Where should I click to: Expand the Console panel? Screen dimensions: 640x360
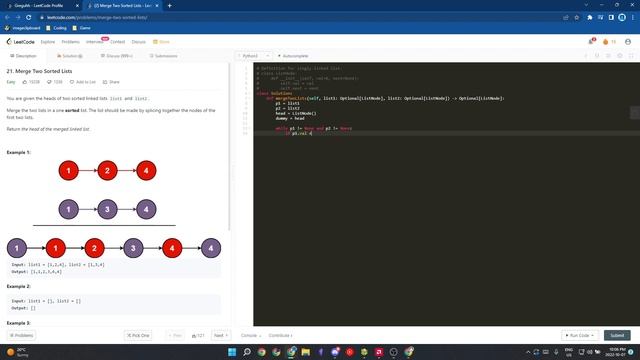(x=251, y=336)
